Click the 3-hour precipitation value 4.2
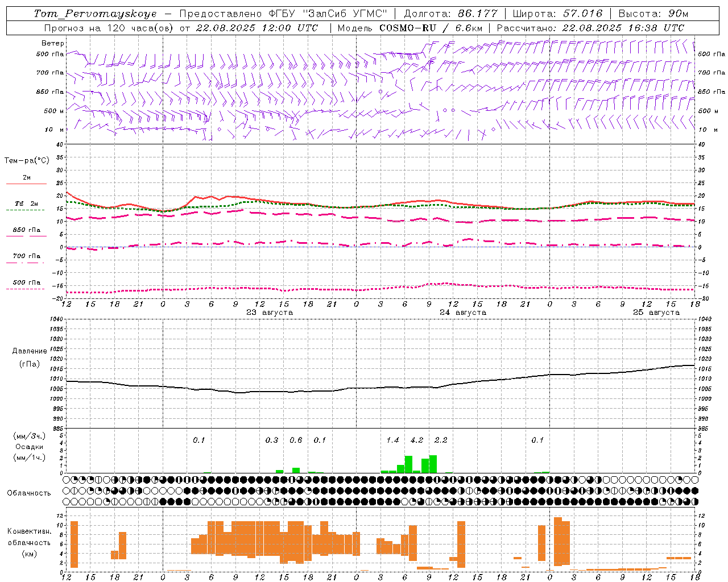The image size is (728, 582). point(416,440)
